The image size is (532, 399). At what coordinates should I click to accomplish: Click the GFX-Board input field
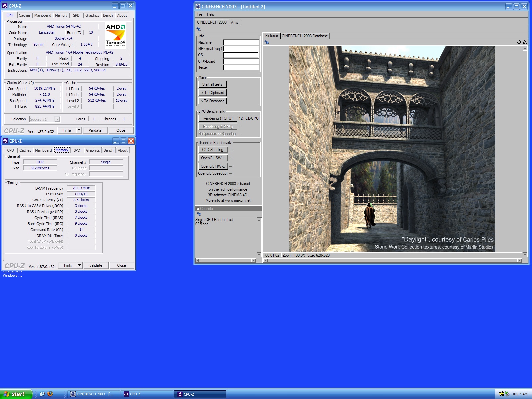point(241,61)
